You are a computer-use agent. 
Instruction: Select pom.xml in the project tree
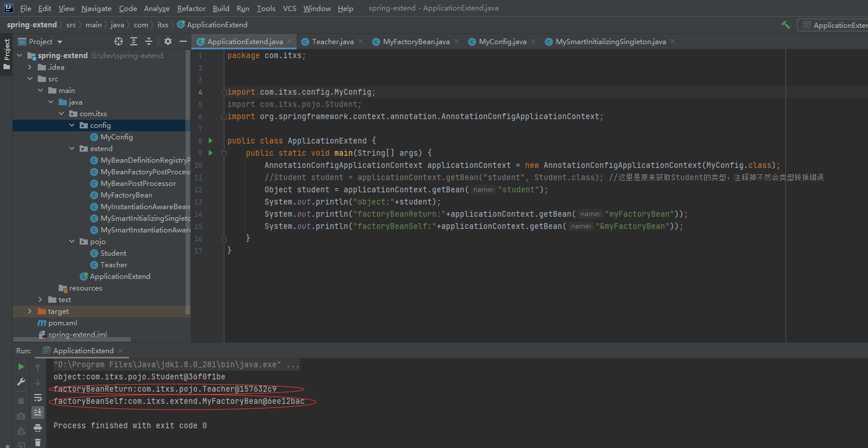point(62,323)
